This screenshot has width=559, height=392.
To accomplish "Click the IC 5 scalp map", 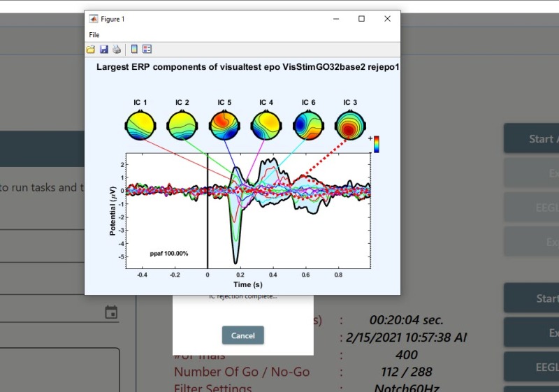I will pyautogui.click(x=225, y=126).
